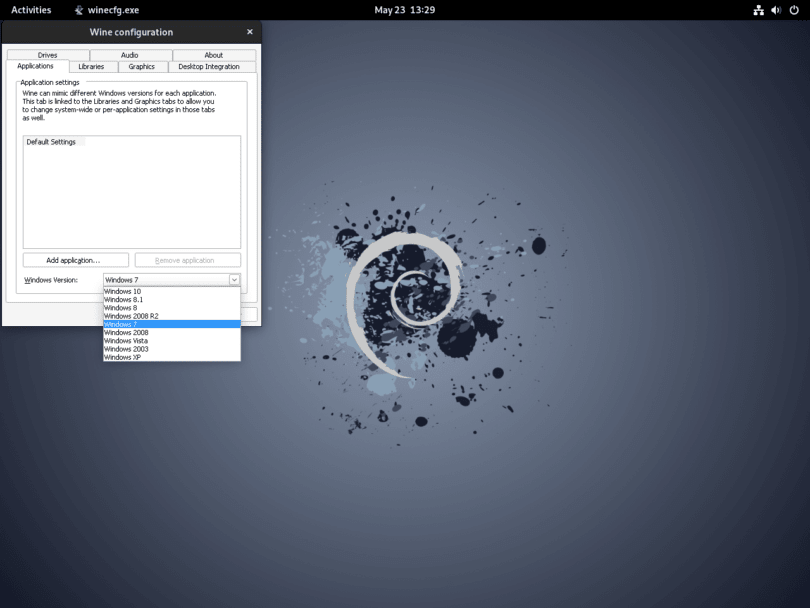This screenshot has width=810, height=608.
Task: Open the Audio tab
Action: point(130,55)
